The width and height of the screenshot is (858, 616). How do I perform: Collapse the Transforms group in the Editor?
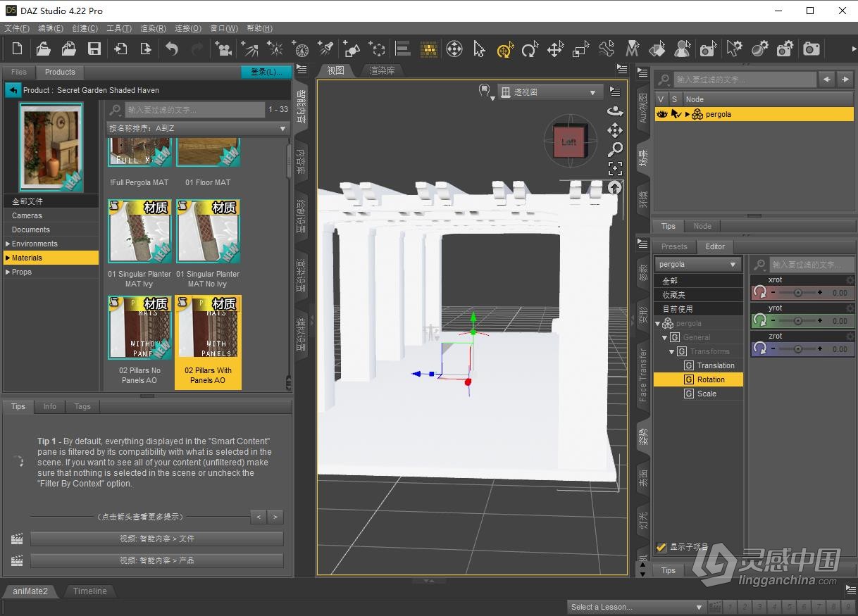click(x=671, y=351)
